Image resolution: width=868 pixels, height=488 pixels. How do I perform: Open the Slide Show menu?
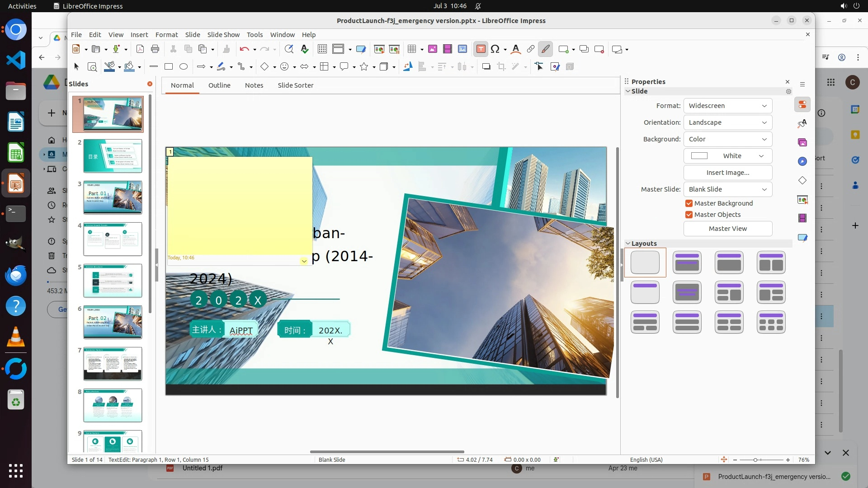click(x=223, y=35)
